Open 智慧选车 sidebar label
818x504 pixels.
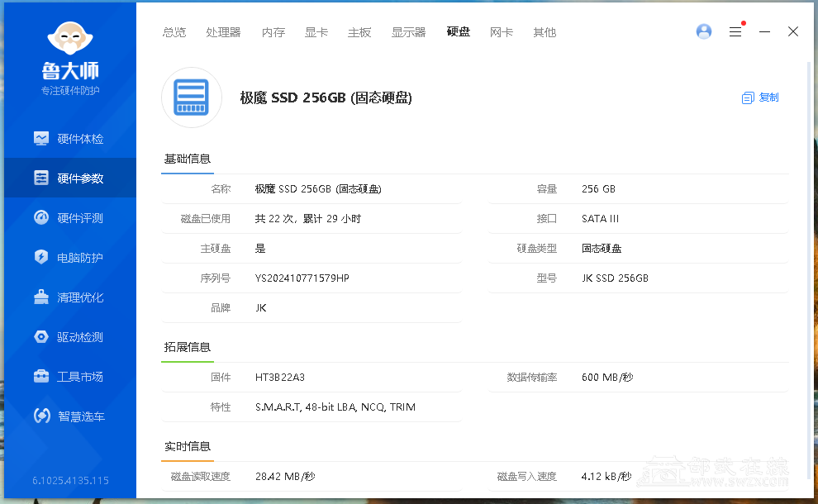point(81,416)
